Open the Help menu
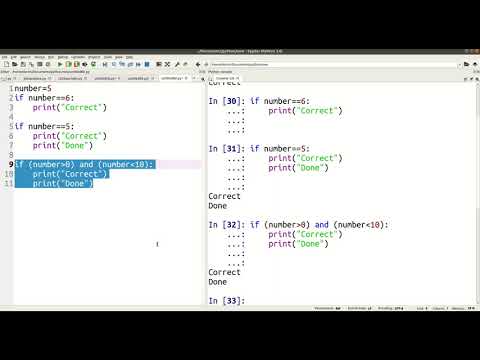The image size is (480, 360). 129,57
